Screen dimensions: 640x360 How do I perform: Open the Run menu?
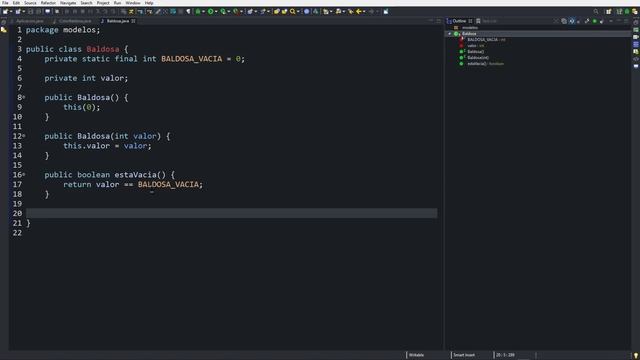[117, 3]
